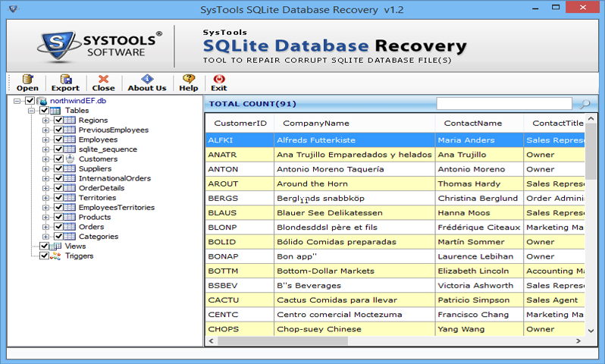The height and width of the screenshot is (364, 605).
Task: Click the Suppliers table icon
Action: (x=70, y=168)
